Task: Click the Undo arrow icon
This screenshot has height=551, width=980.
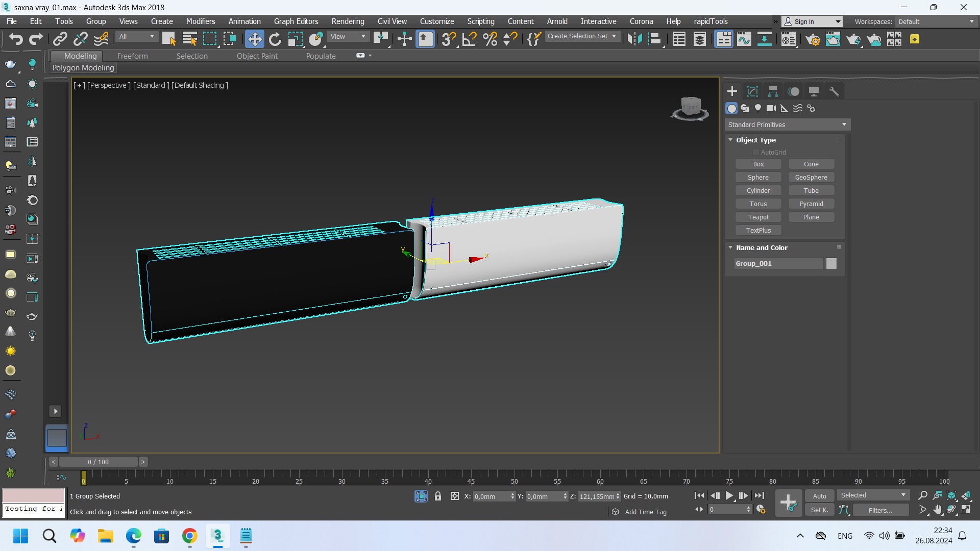Action: (x=16, y=39)
